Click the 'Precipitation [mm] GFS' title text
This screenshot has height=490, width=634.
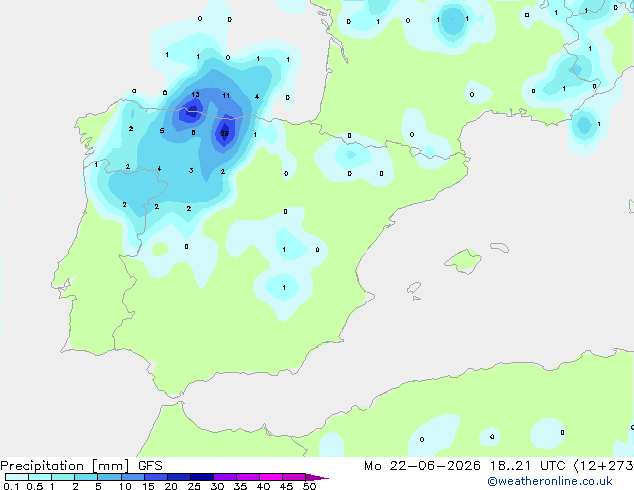[x=81, y=466]
